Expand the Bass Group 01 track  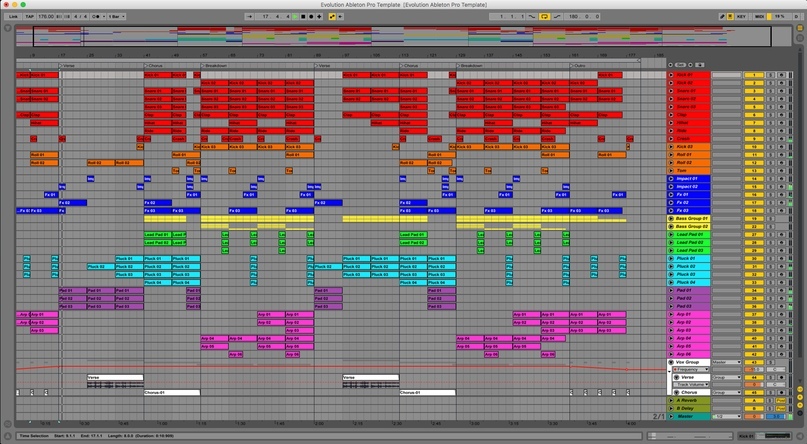671,219
